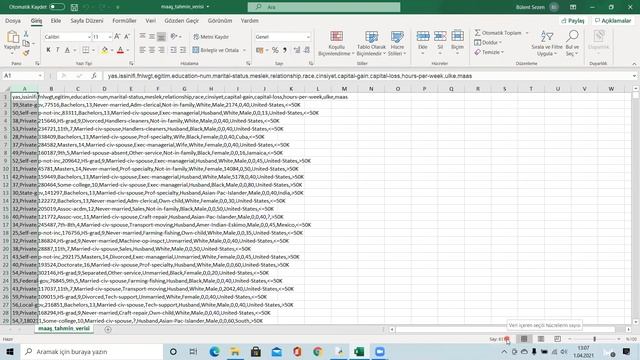Click the decrease font size icon
640x360 pixels.
pyautogui.click(x=127, y=37)
